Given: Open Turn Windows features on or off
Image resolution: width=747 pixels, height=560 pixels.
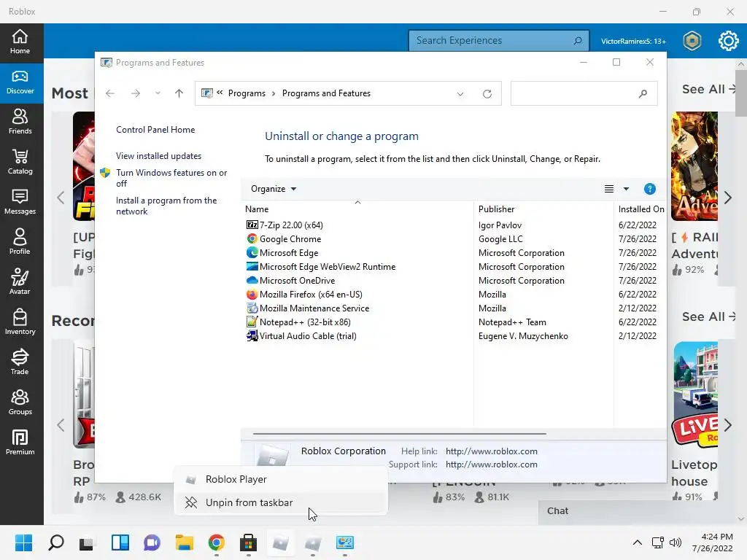Looking at the screenshot, I should (x=171, y=178).
